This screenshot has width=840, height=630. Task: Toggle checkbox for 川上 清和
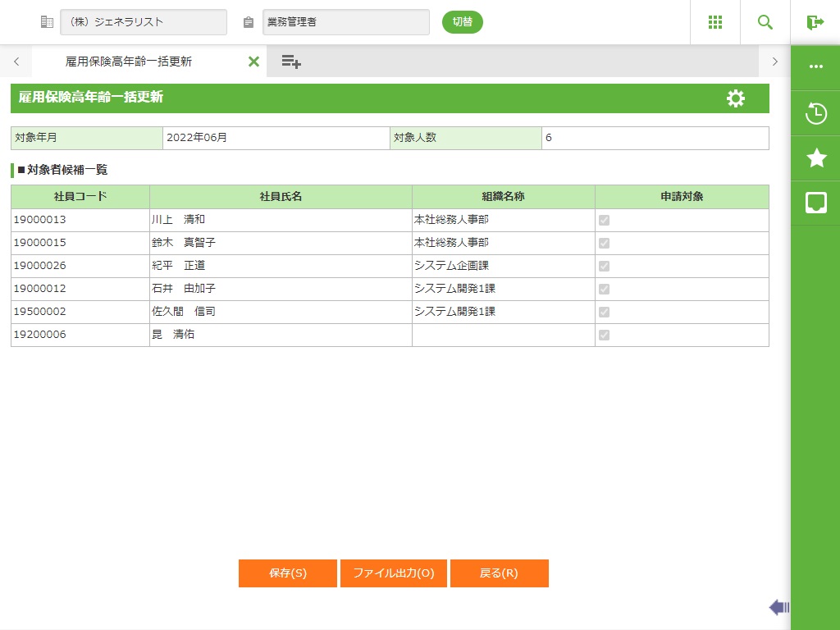click(604, 221)
